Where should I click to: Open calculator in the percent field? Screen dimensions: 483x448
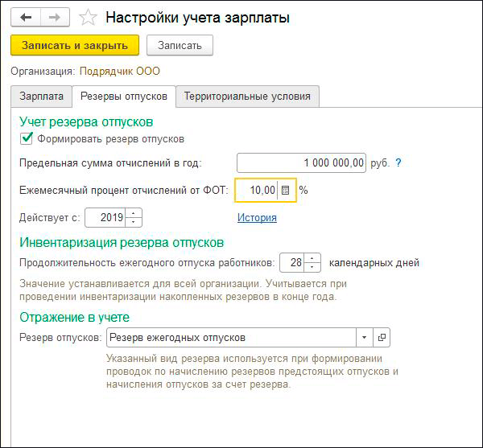pyautogui.click(x=285, y=191)
